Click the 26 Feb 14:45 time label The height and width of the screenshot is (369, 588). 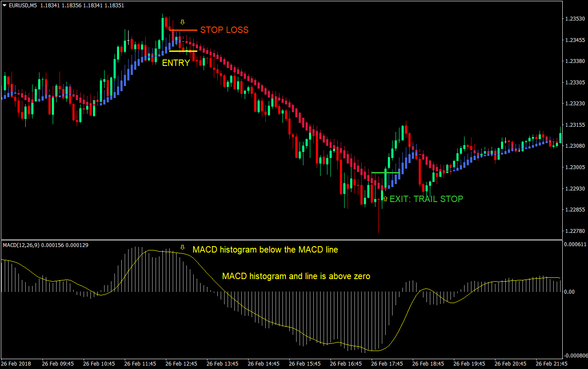[x=264, y=364]
